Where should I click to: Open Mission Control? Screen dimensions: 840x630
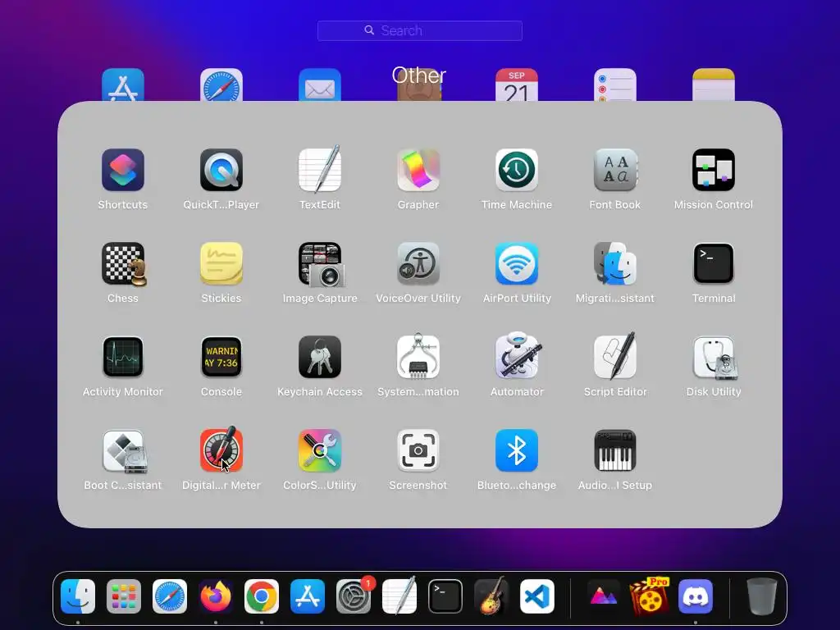[714, 171]
